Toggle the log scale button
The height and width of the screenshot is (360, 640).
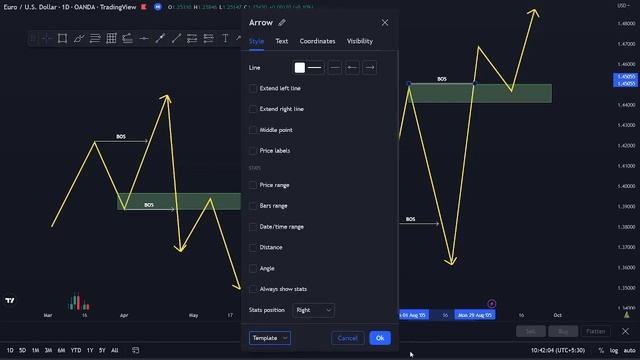pyautogui.click(x=613, y=350)
